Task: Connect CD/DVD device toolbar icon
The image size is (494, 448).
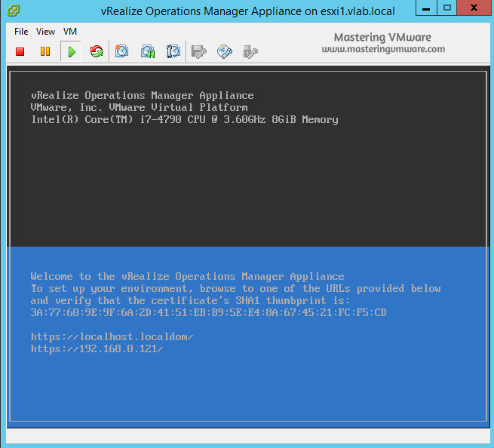Action: (225, 52)
